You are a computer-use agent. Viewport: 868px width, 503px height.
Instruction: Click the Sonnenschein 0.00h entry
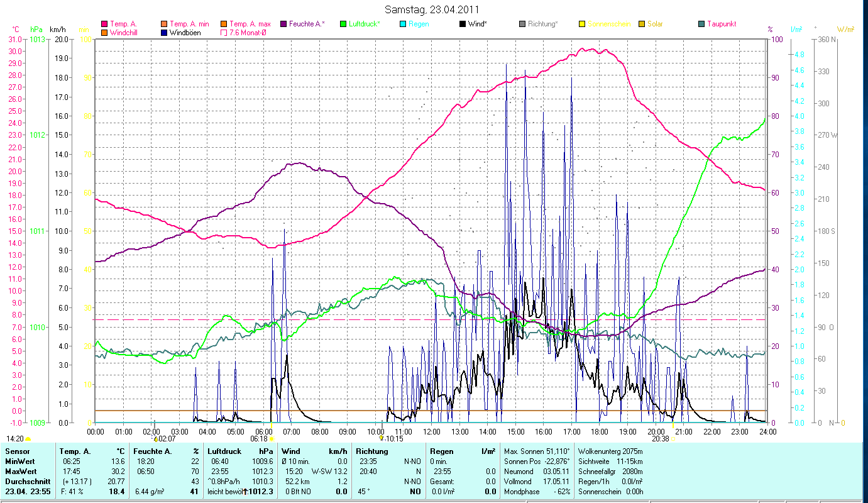click(x=610, y=492)
